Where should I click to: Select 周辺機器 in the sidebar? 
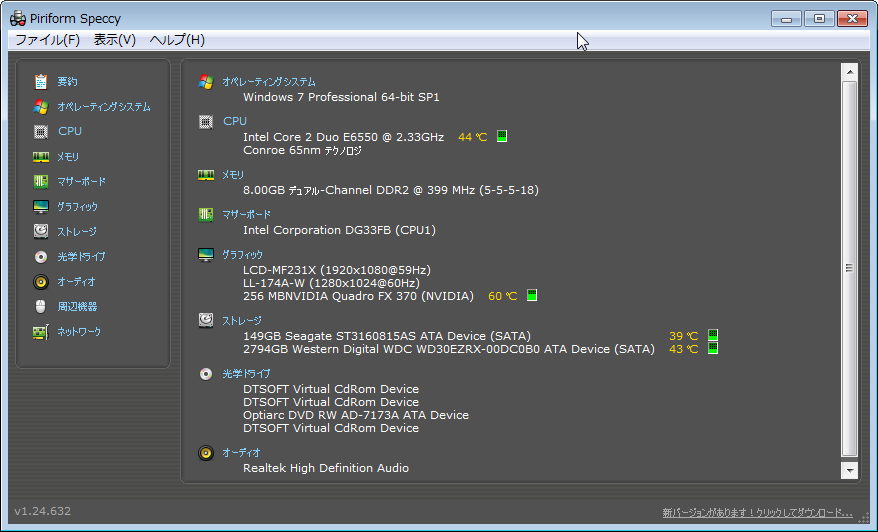click(77, 306)
